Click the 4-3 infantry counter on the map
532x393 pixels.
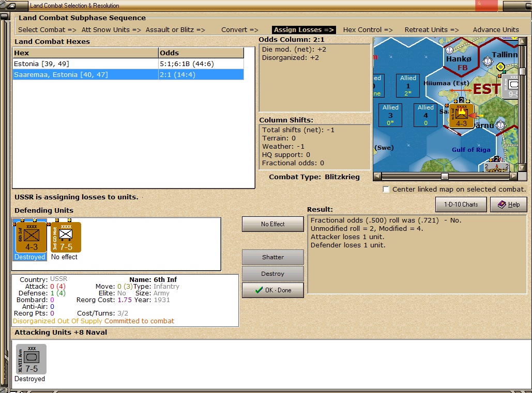click(461, 116)
